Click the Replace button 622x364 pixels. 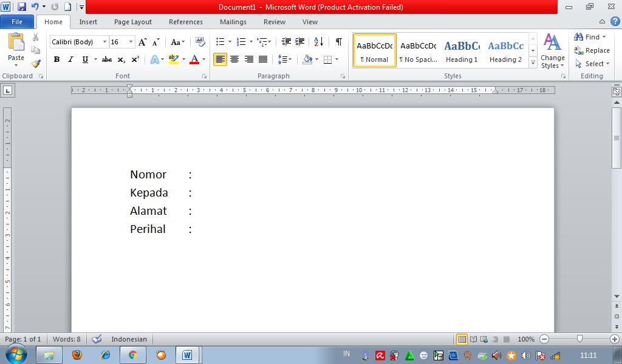tap(592, 50)
